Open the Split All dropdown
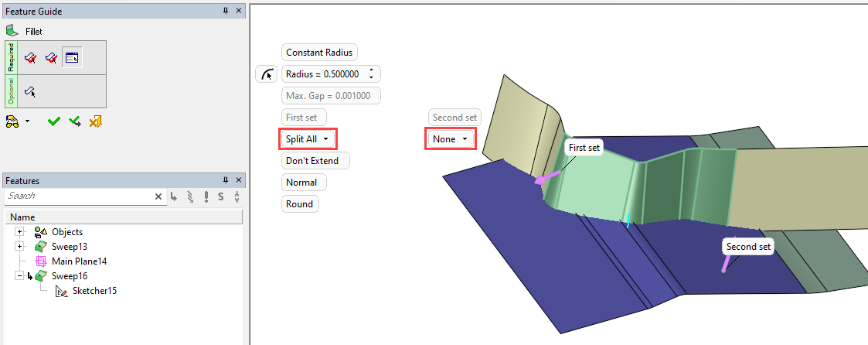This screenshot has width=868, height=345. tap(308, 139)
